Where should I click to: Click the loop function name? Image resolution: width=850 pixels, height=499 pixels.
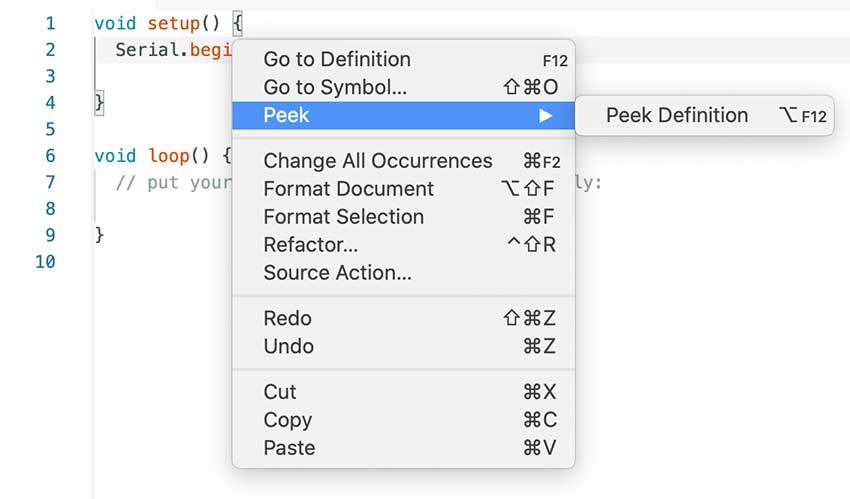click(x=168, y=156)
